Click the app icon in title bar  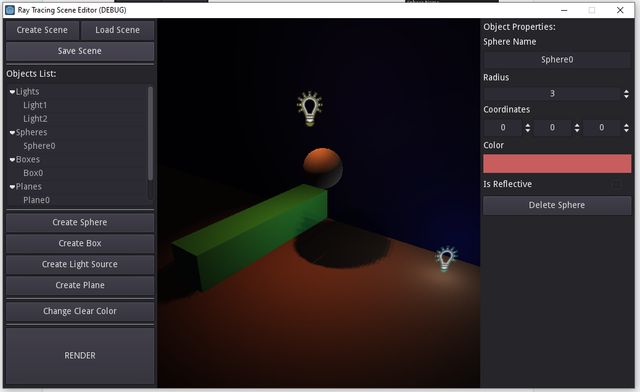coord(10,10)
